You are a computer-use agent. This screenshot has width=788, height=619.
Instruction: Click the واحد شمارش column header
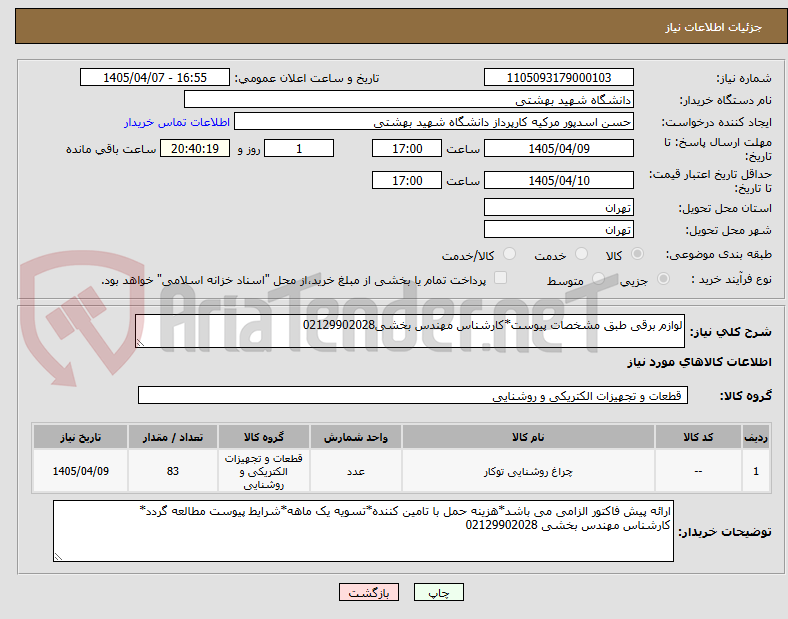click(x=356, y=437)
